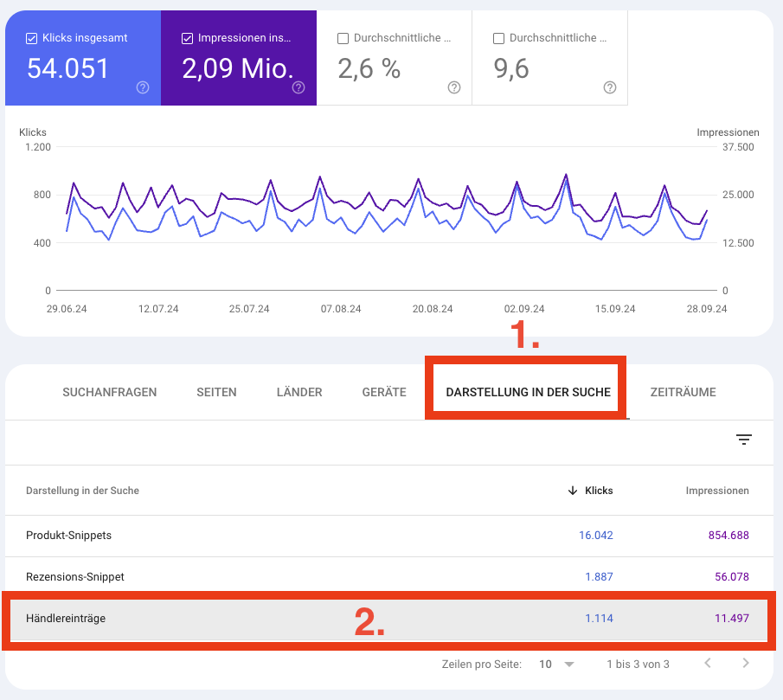Click help icon on Klicks insgesamt card

coord(143,87)
